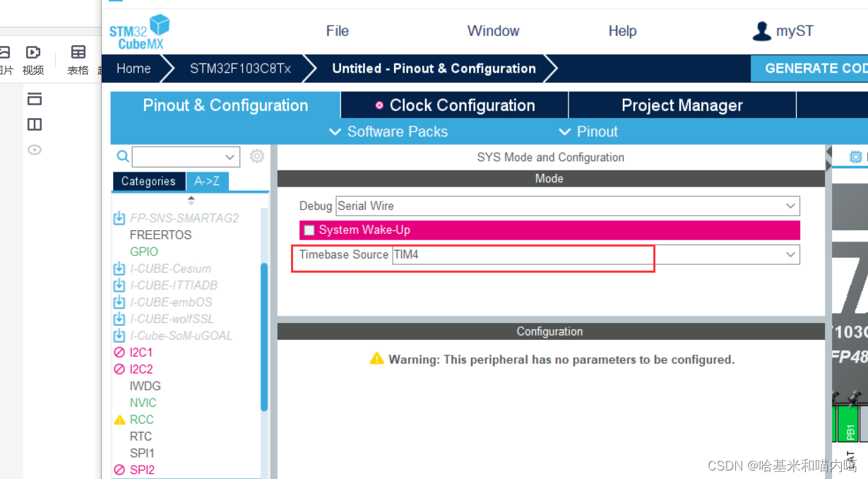Click the panel collapse arrows beside chip view
Image resolution: width=868 pixels, height=479 pixels.
pyautogui.click(x=828, y=159)
